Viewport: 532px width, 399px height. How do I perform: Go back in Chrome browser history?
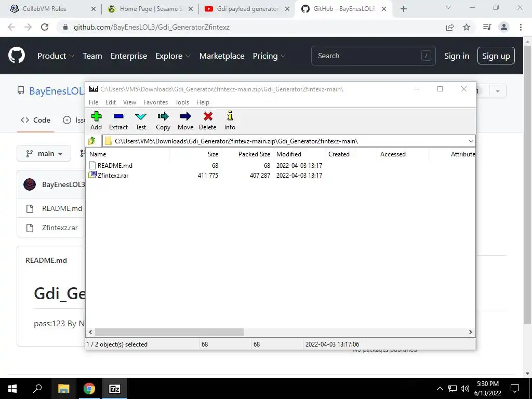tap(11, 27)
